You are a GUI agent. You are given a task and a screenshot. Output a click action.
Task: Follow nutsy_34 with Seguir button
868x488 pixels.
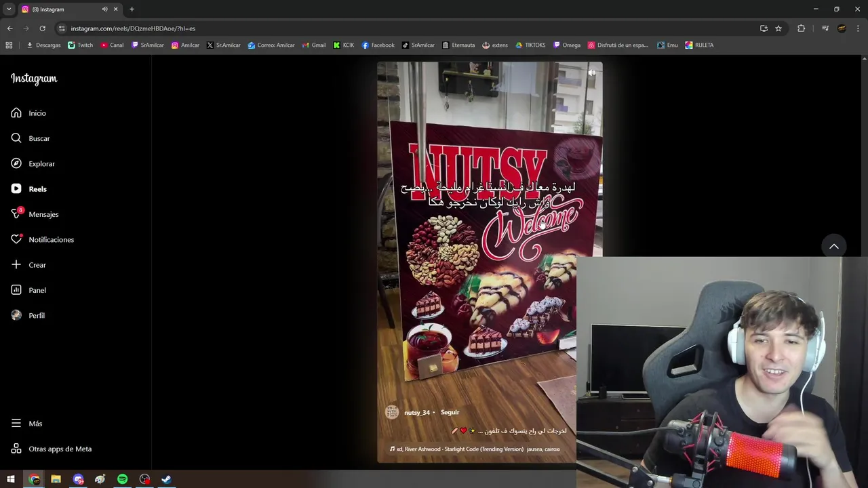[450, 412]
